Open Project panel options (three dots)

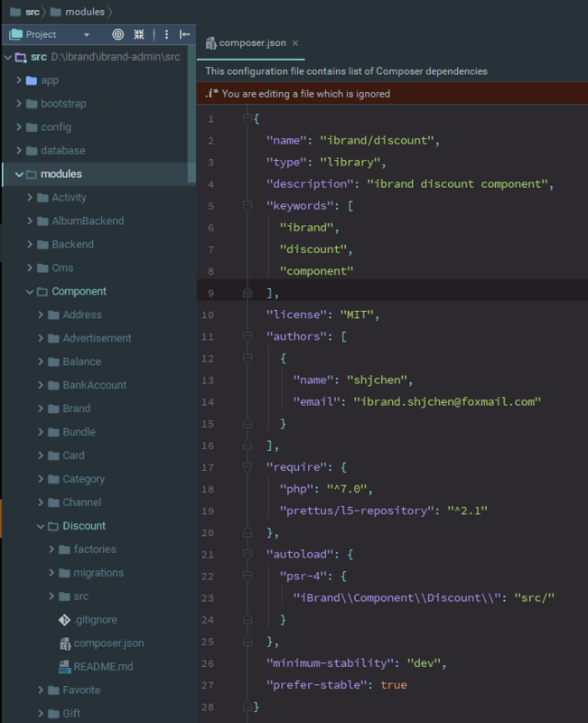coord(166,34)
